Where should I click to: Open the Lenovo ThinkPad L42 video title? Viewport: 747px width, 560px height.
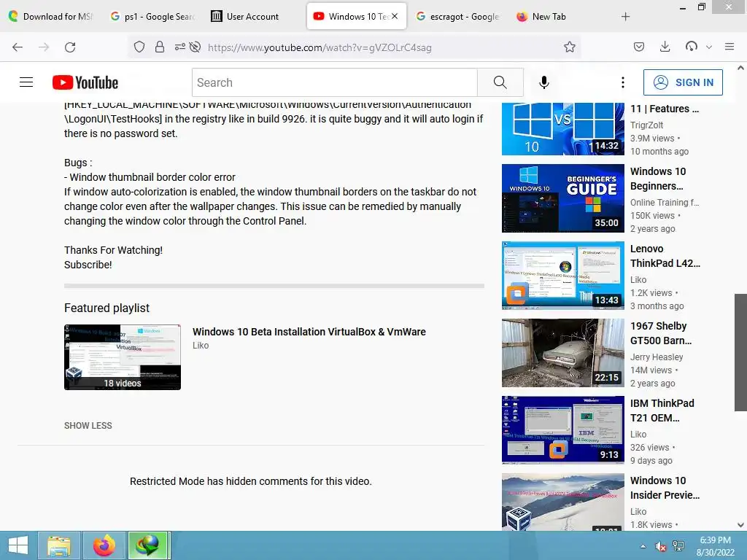pyautogui.click(x=665, y=256)
